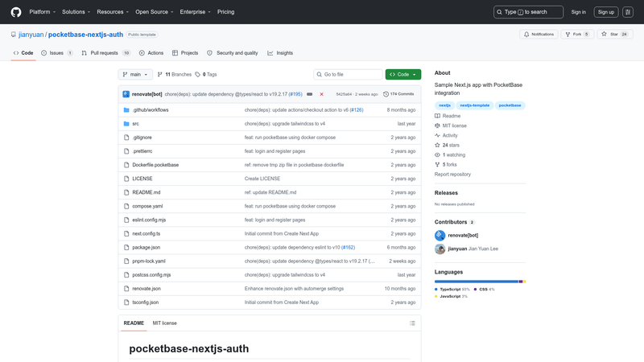This screenshot has height=362, width=644.
Task: Open 1 watching eye icon
Action: pos(437,155)
